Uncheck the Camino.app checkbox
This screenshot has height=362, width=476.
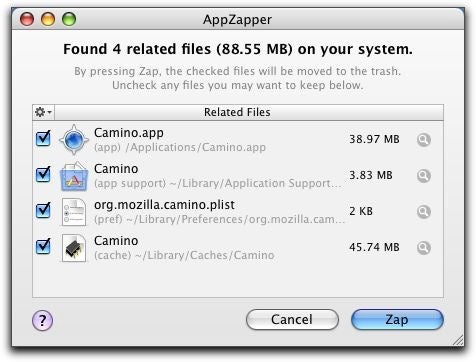click(x=43, y=138)
